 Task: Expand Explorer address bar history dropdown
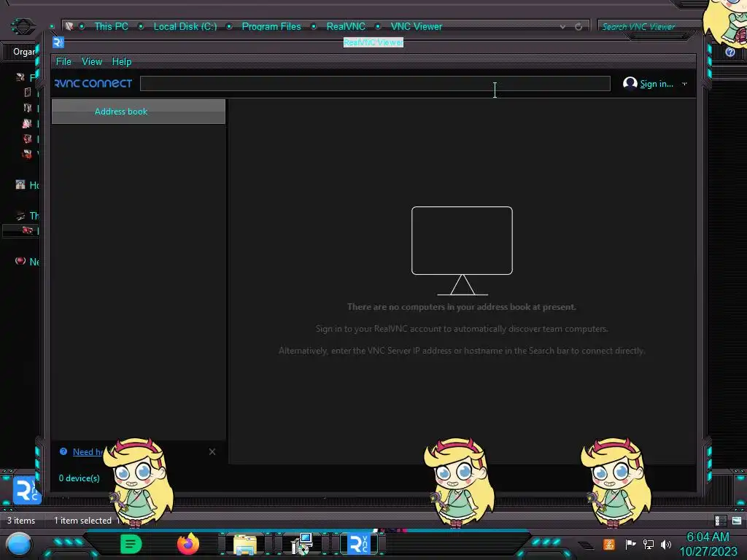pyautogui.click(x=562, y=27)
